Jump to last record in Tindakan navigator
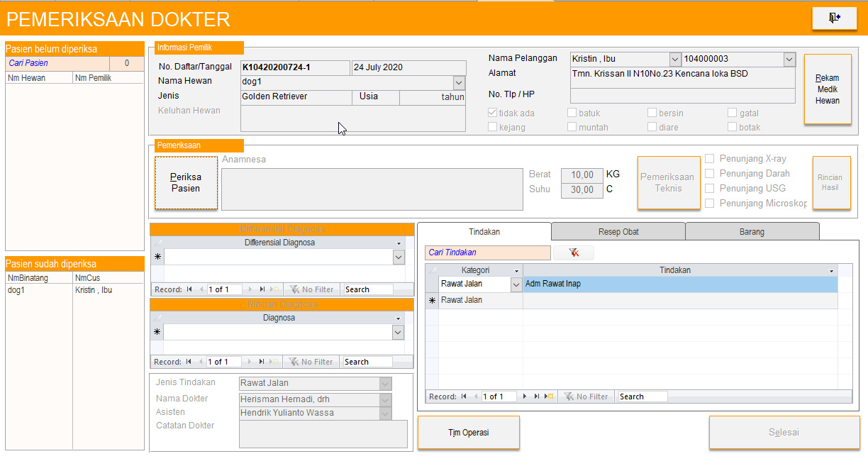 click(537, 396)
